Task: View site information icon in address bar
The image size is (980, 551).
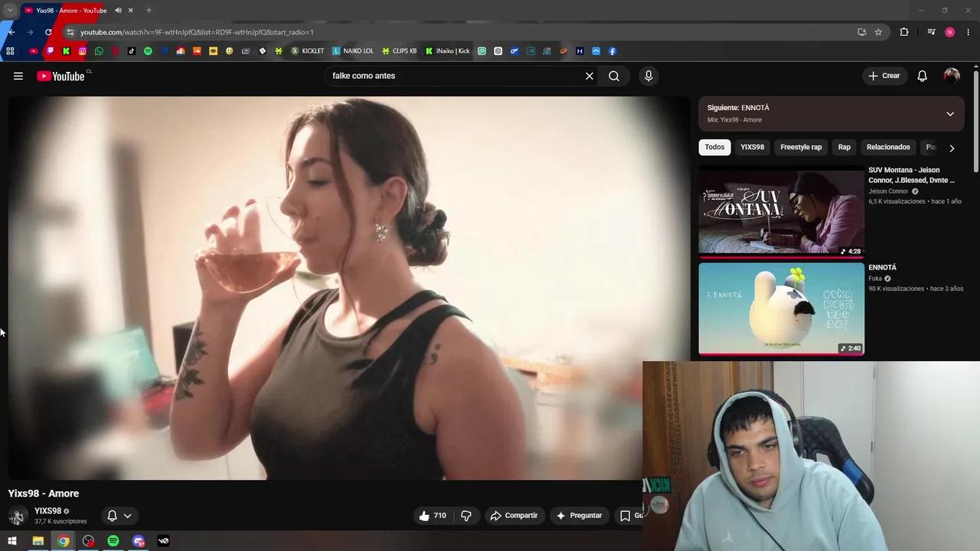Action: click(70, 32)
